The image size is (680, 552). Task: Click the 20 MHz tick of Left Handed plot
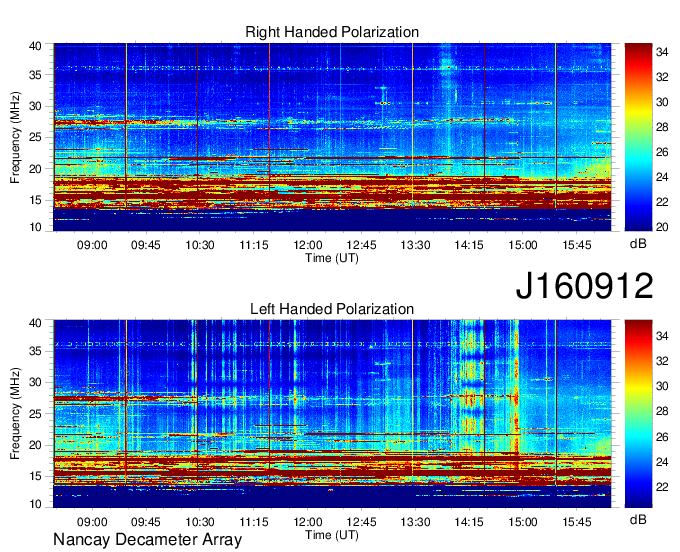(x=35, y=445)
